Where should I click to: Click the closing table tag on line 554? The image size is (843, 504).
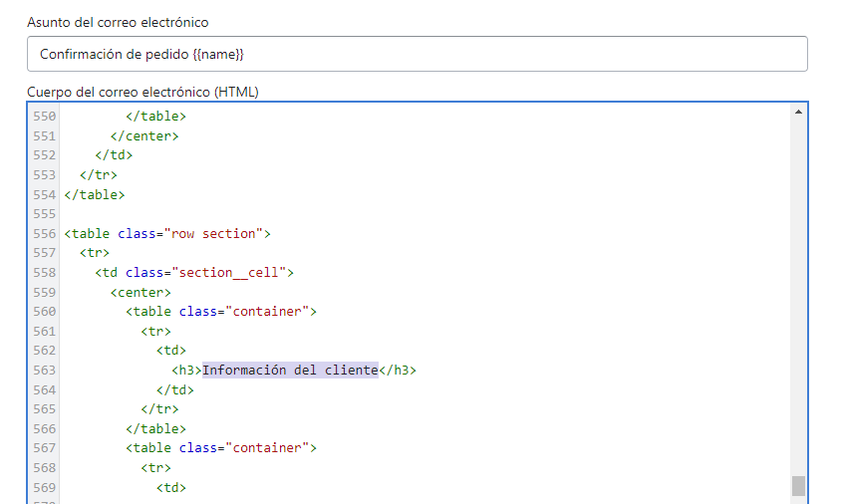click(x=95, y=195)
